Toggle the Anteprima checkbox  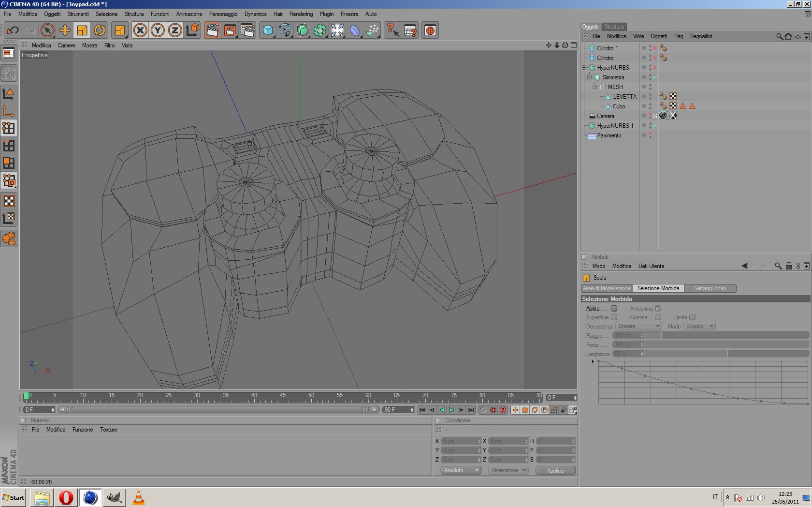point(658,309)
